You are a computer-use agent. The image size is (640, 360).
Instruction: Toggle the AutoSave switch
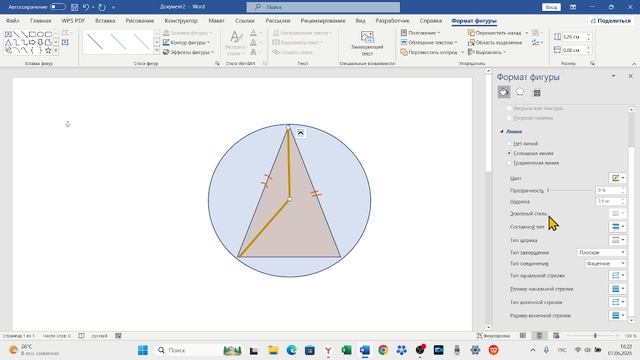click(58, 7)
